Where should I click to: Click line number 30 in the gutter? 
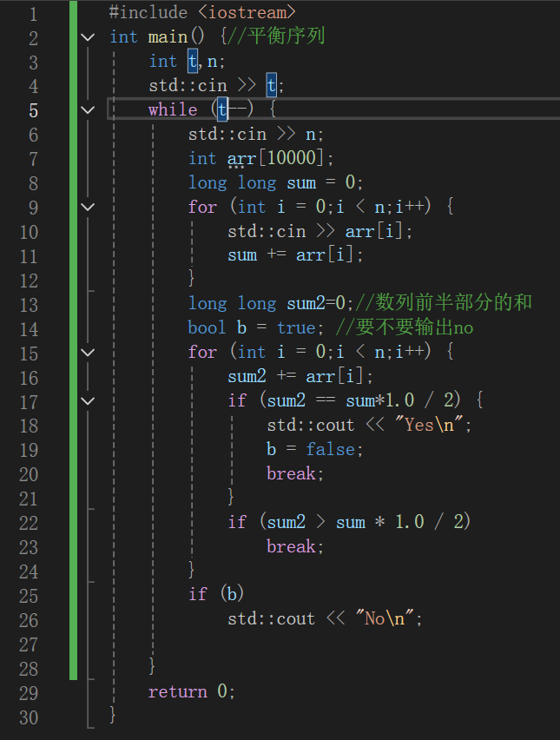pyautogui.click(x=29, y=717)
